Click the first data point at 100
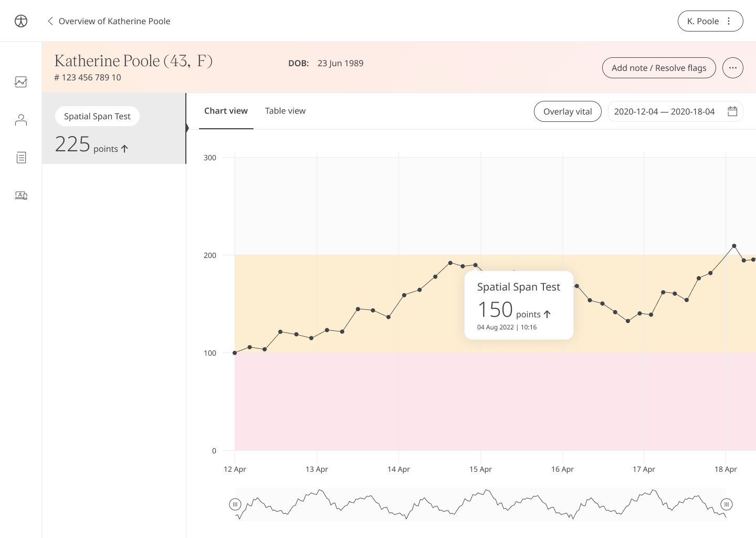 click(x=235, y=353)
